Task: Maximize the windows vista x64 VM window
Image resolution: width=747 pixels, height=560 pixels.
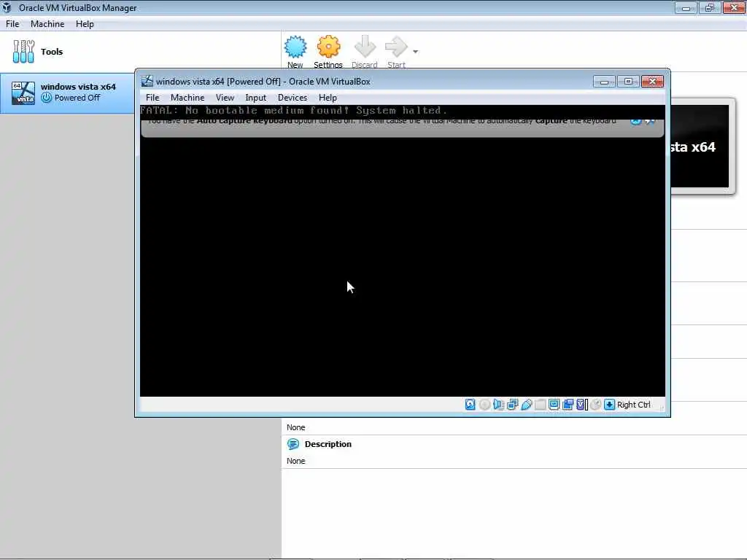Action: (x=628, y=82)
